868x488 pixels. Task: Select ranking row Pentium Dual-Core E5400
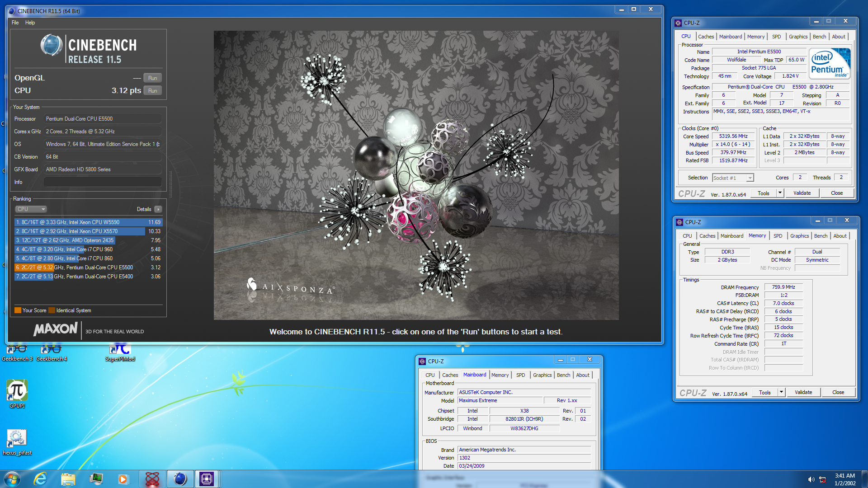[88, 277]
